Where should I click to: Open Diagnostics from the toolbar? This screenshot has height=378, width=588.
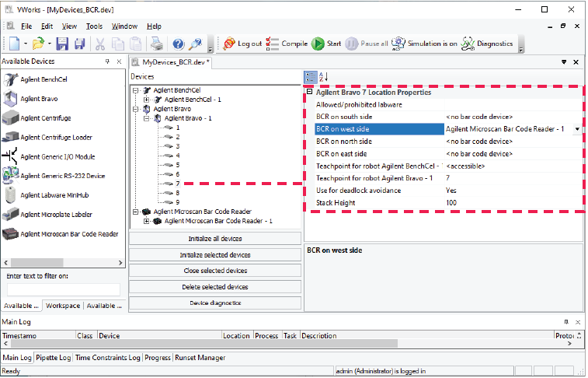click(487, 44)
